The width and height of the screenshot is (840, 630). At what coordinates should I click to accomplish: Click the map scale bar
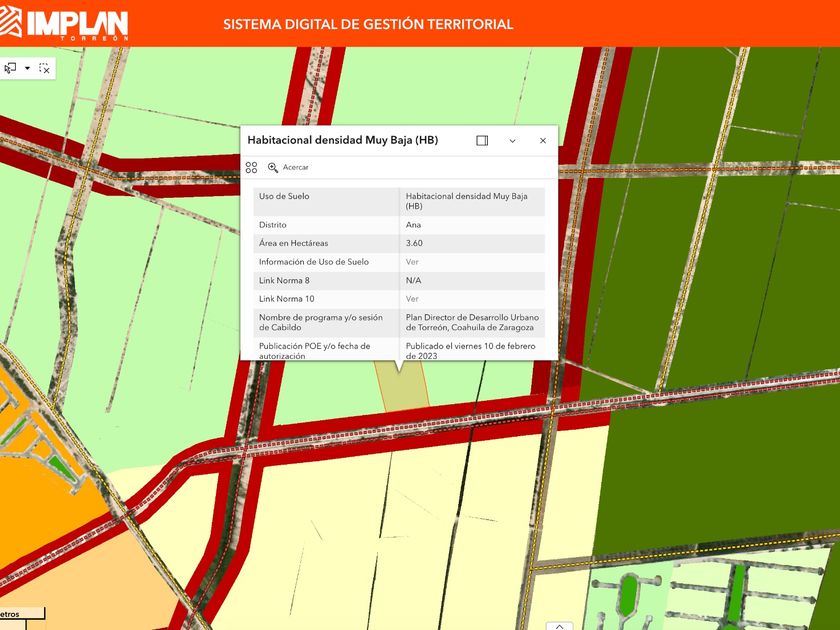22,614
